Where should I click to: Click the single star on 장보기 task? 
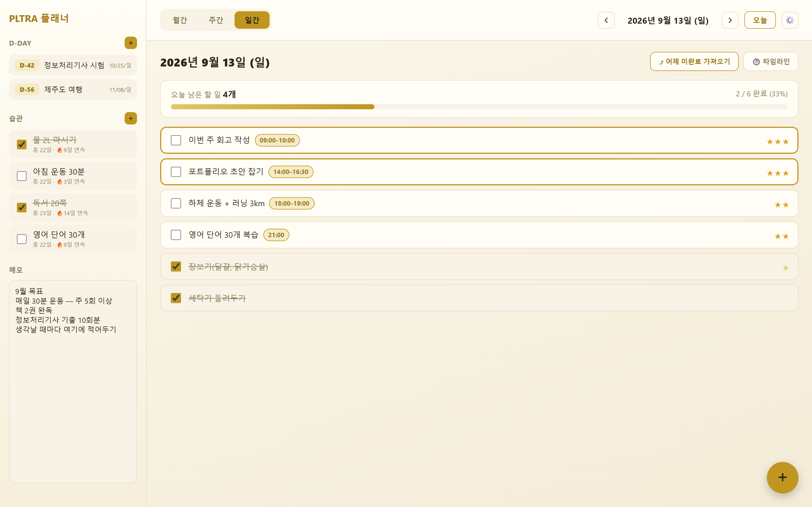click(785, 268)
